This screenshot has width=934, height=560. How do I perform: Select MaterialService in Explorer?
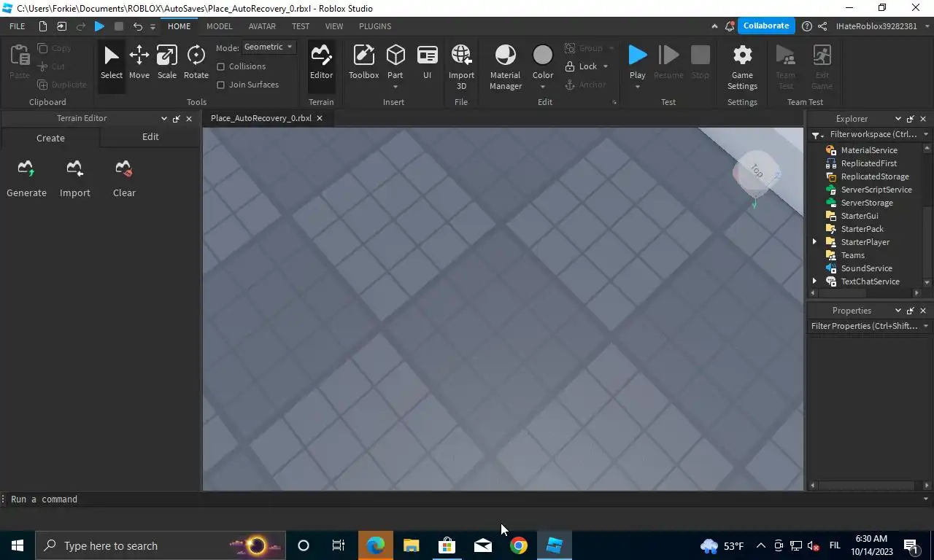868,150
